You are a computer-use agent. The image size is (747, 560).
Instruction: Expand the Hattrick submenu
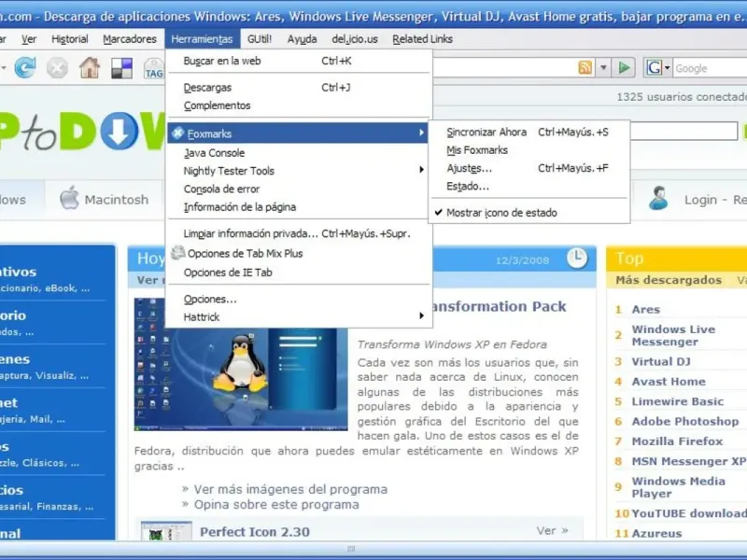click(421, 315)
